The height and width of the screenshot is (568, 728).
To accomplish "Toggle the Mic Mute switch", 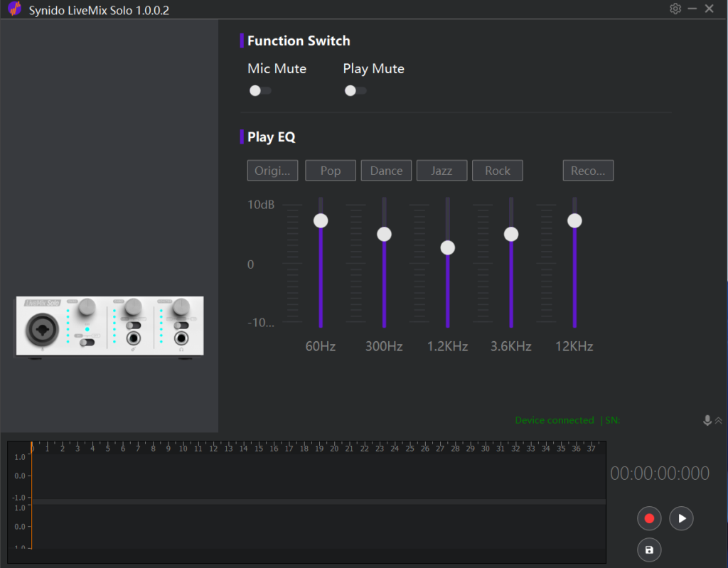I will pos(260,90).
